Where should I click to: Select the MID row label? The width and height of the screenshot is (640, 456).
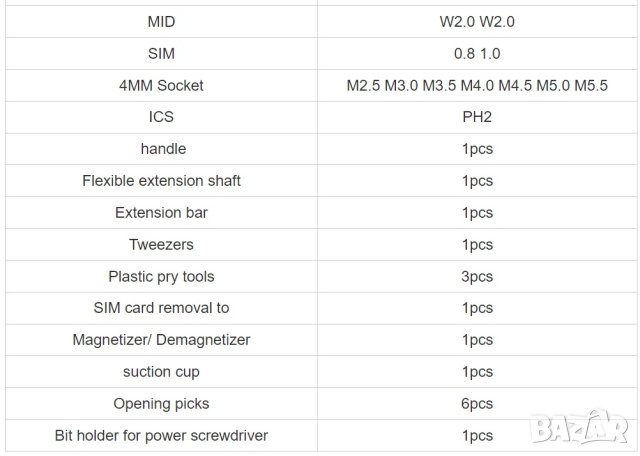(161, 21)
